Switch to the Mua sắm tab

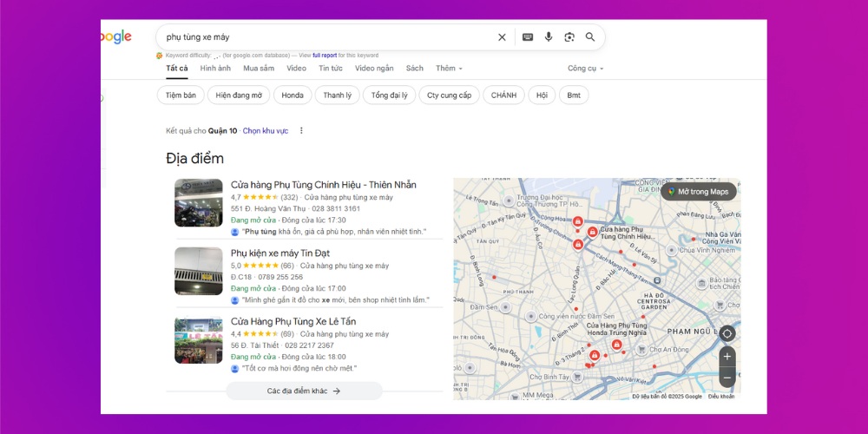pos(259,68)
